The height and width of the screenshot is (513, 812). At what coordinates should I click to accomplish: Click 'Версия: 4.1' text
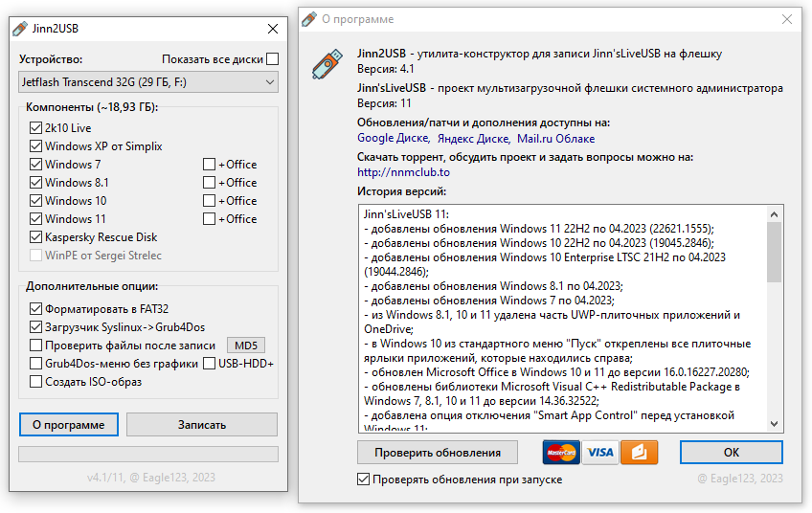386,69
